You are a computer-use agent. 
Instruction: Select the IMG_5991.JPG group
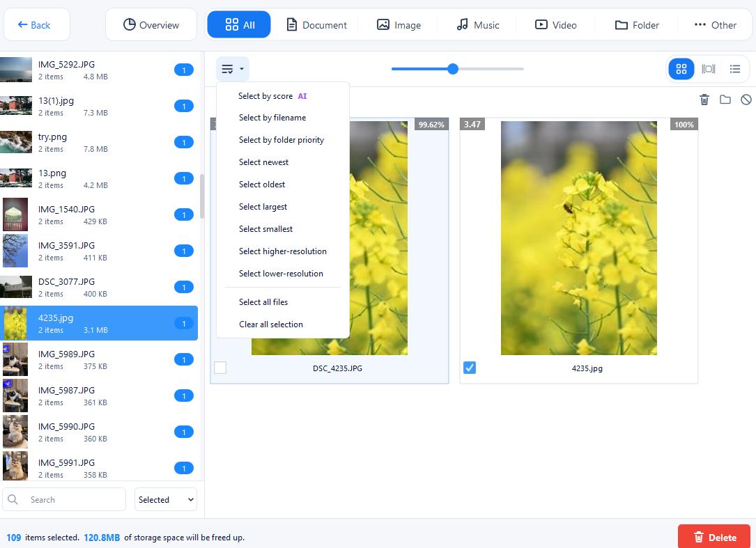click(x=99, y=467)
